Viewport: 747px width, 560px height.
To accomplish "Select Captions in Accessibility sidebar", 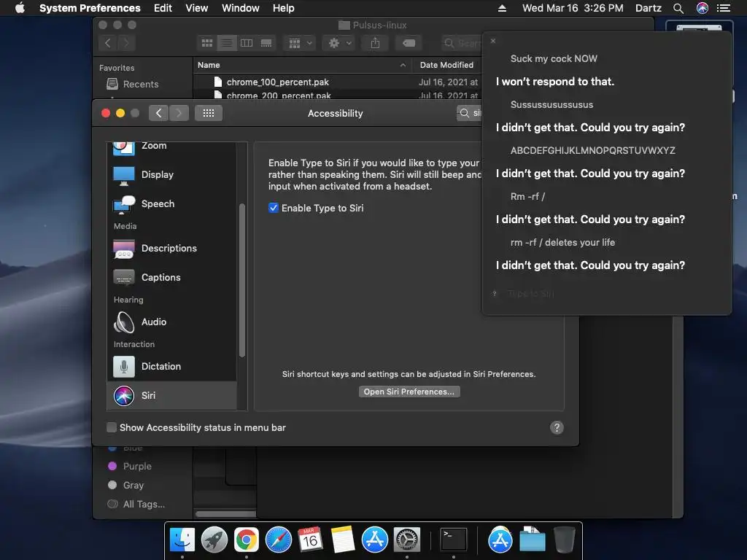I will pos(171,277).
